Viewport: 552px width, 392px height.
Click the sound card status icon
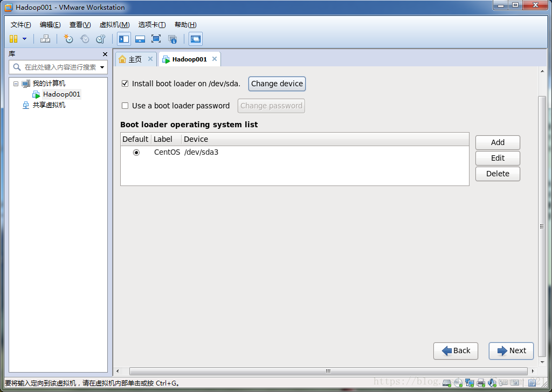[492, 383]
